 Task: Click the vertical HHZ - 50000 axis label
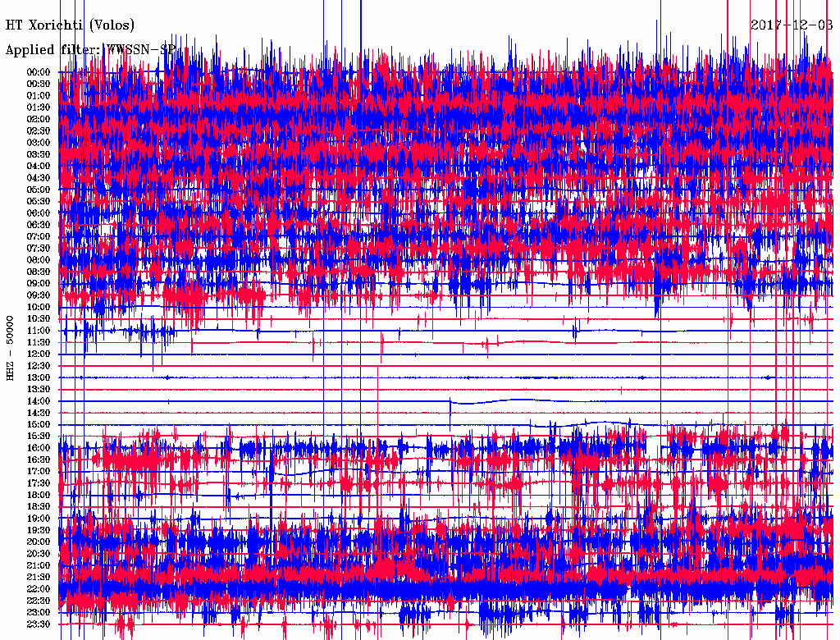11,347
